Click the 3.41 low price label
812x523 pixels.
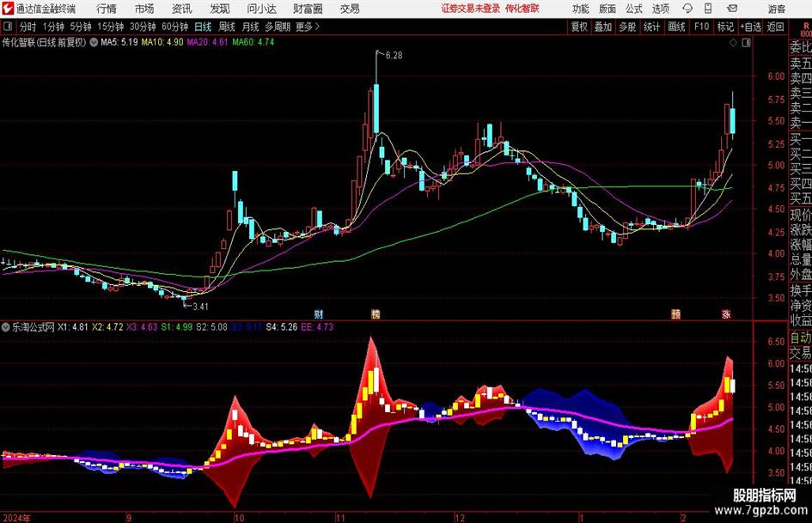pos(200,307)
